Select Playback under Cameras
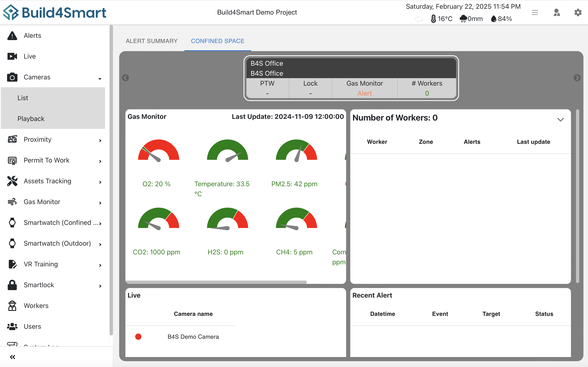 (31, 118)
